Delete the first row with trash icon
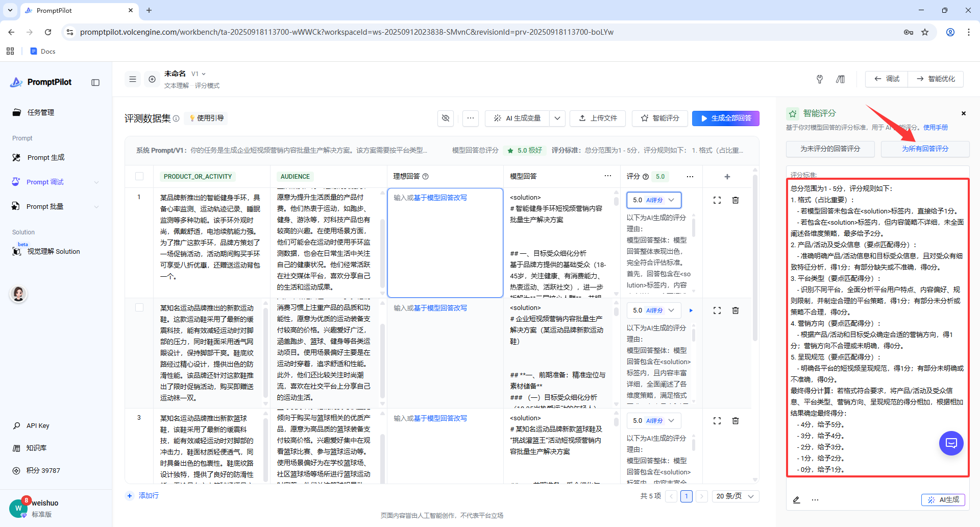This screenshot has width=980, height=527. pos(736,200)
